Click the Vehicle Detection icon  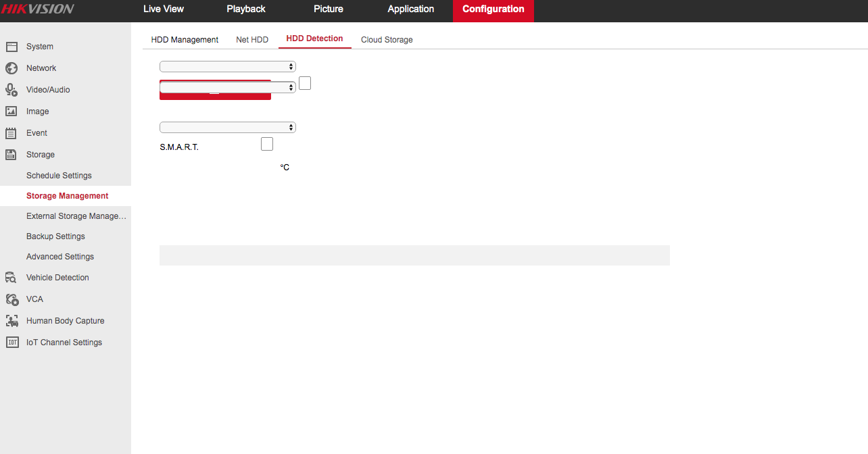point(11,278)
